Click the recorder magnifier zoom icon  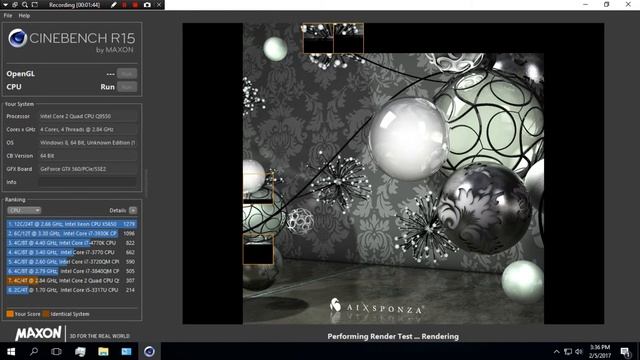(x=25, y=5)
